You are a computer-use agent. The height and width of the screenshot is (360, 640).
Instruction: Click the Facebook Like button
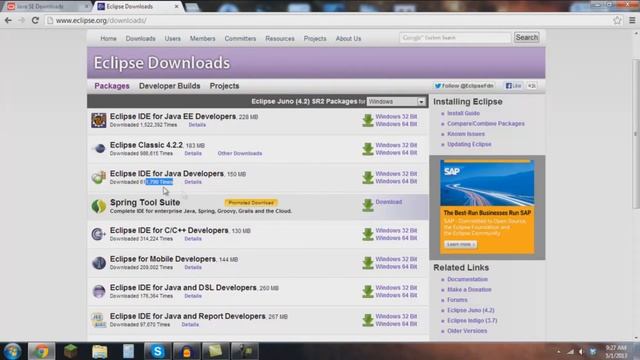coord(513,86)
